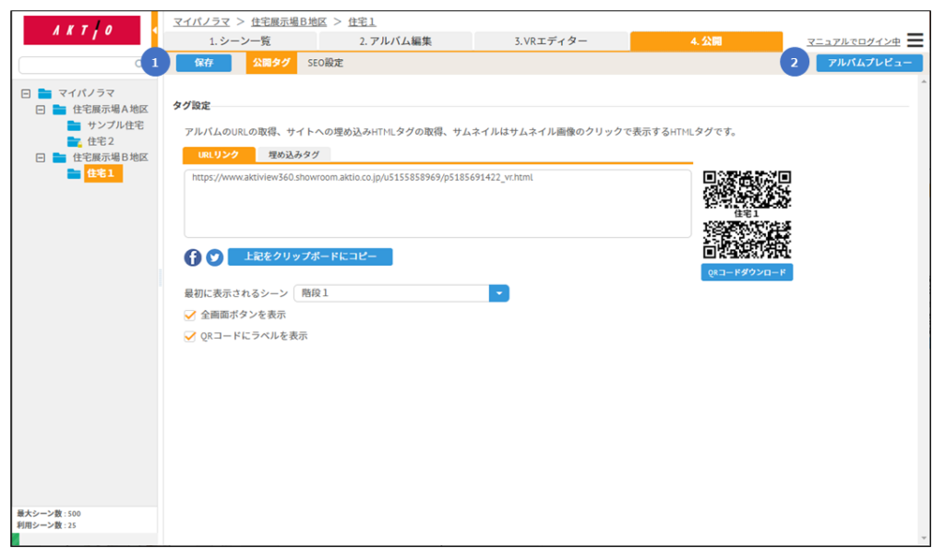Open アルバムプレビュー

(868, 63)
